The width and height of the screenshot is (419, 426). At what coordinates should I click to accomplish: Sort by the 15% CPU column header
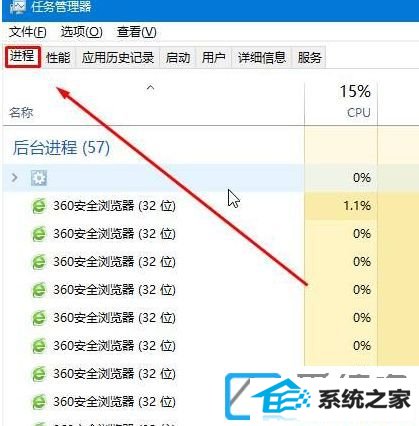click(341, 101)
